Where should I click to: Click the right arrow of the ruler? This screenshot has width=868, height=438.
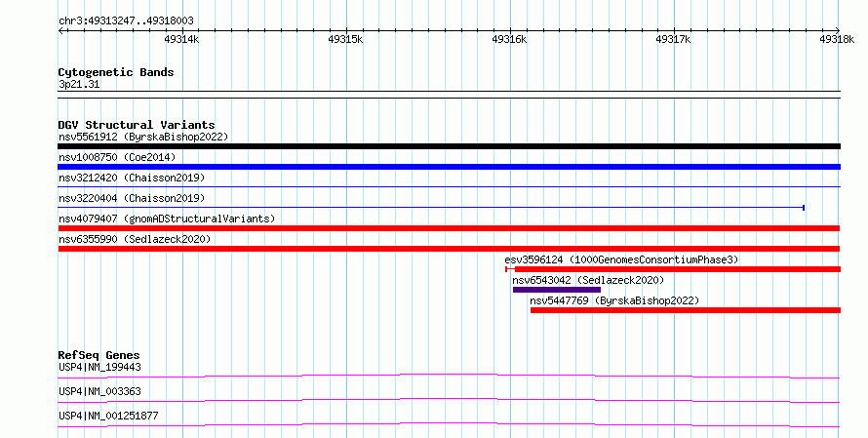pos(838,30)
